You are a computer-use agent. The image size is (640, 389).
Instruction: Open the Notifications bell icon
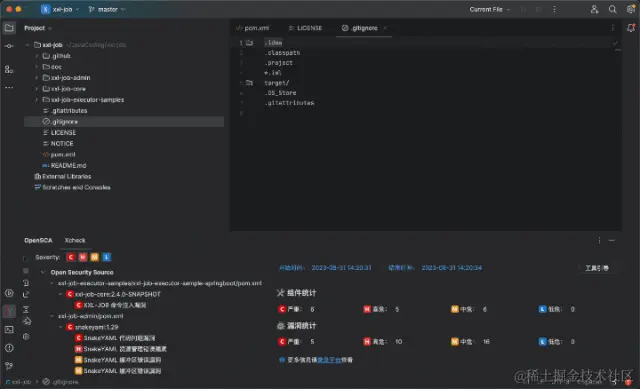point(631,28)
